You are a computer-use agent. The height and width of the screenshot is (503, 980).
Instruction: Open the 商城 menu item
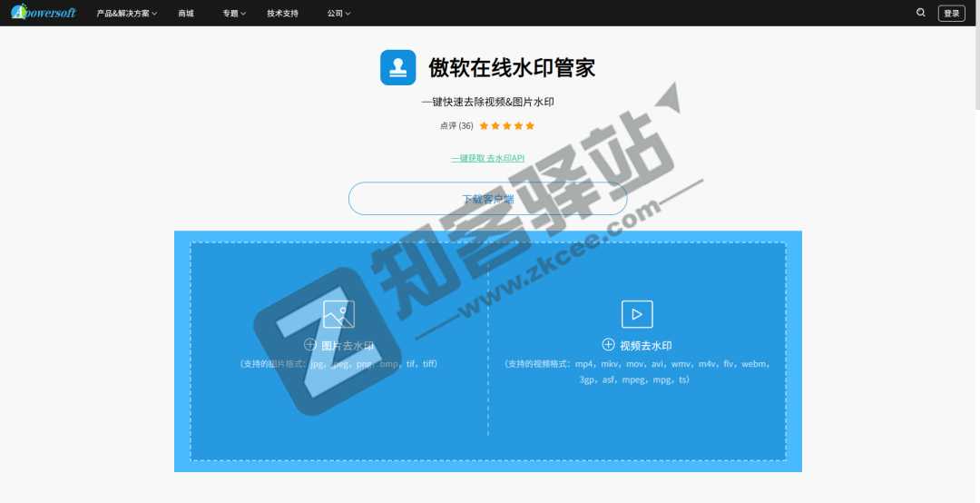point(186,13)
